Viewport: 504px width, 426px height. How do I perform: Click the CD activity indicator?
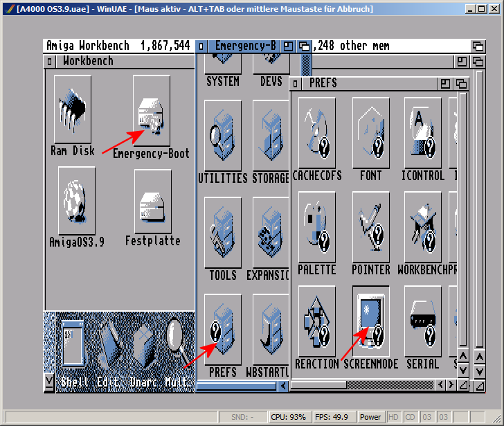click(410, 417)
